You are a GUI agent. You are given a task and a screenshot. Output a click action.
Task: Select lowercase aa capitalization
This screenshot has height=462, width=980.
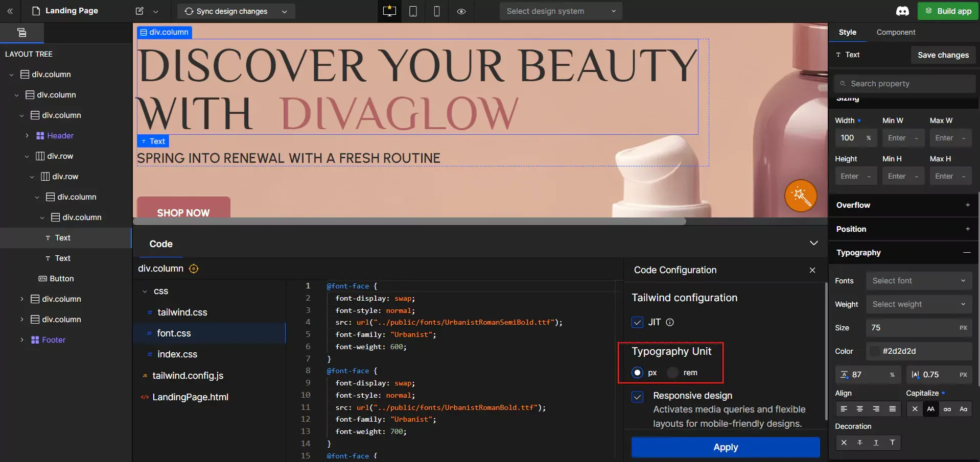click(x=947, y=409)
